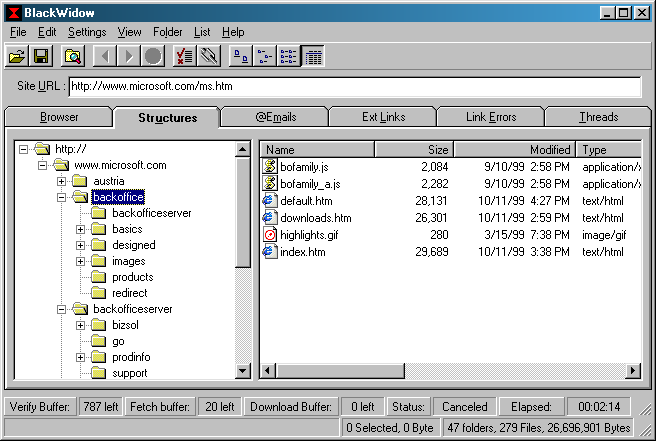Collapse the top-level backofficeserver node

pos(62,309)
